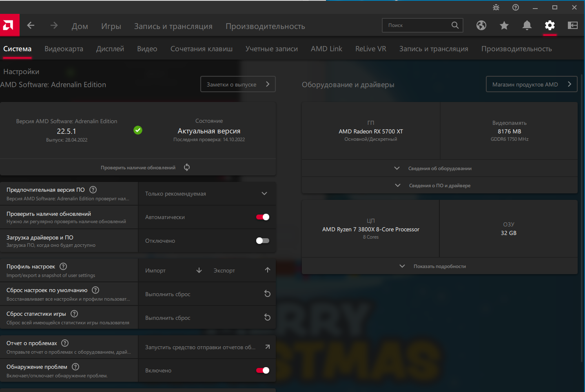Click AMD Ryzen 7 3800X processor text
Screen dimensions: 585x392
point(371,229)
